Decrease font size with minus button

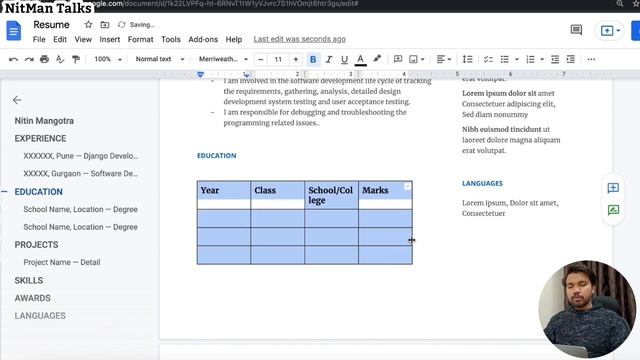(x=260, y=60)
